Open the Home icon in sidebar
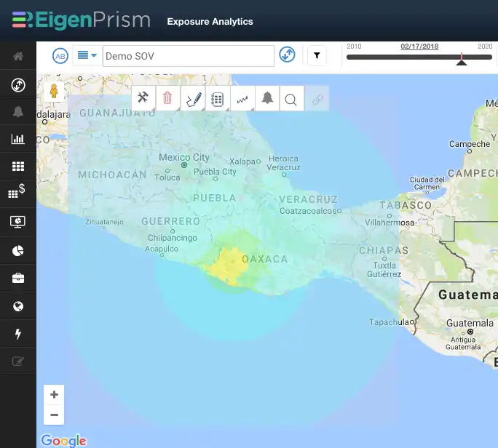The image size is (498, 448). click(18, 56)
